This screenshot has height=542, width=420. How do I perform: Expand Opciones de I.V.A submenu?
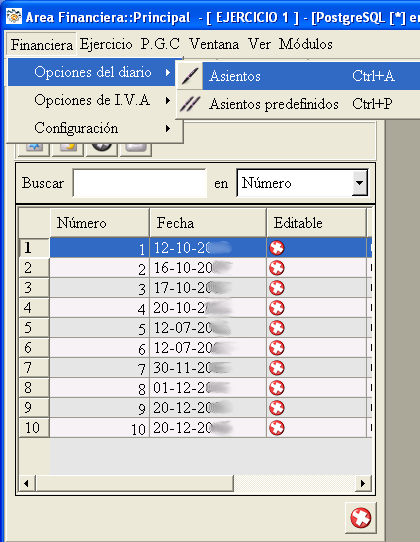tap(92, 100)
